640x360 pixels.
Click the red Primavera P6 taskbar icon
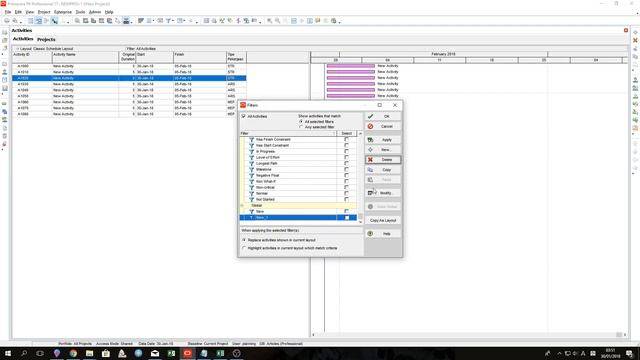pyautogui.click(x=187, y=353)
